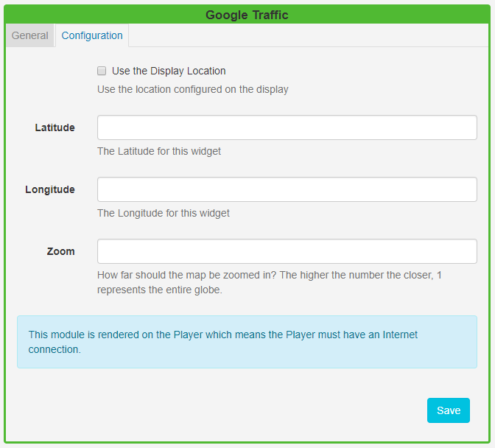Viewport: 495px width, 448px height.
Task: Click the Longitude field label
Action: tap(50, 189)
